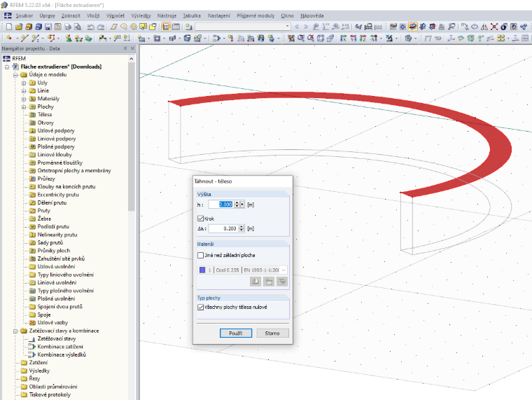The width and height of the screenshot is (532, 400).
Task: Click the edit material icon in dialog
Action: click(x=282, y=282)
